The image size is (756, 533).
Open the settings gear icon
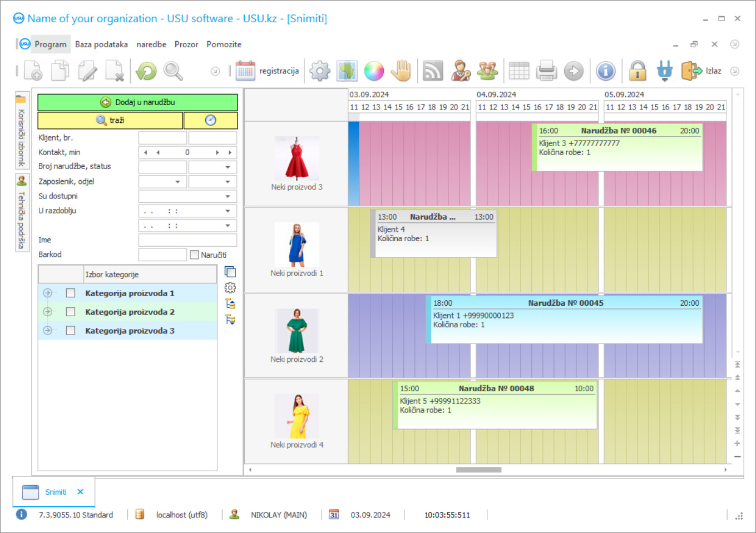point(320,71)
